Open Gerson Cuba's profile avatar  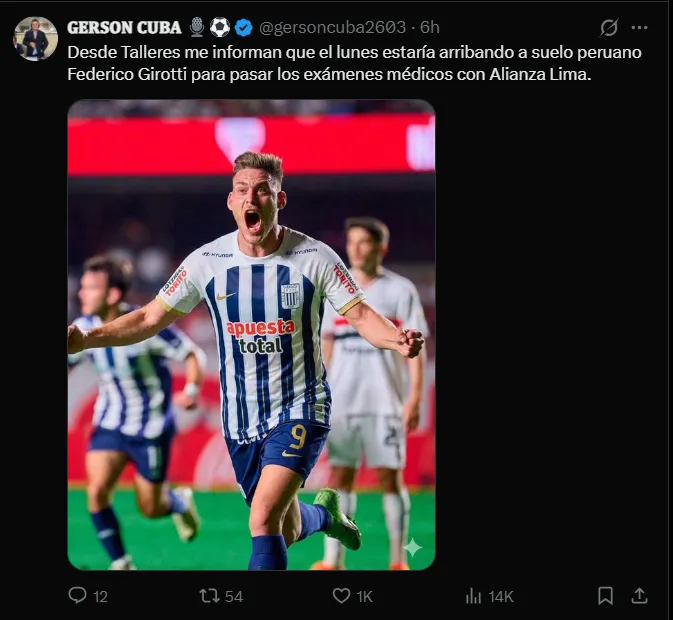tap(35, 38)
